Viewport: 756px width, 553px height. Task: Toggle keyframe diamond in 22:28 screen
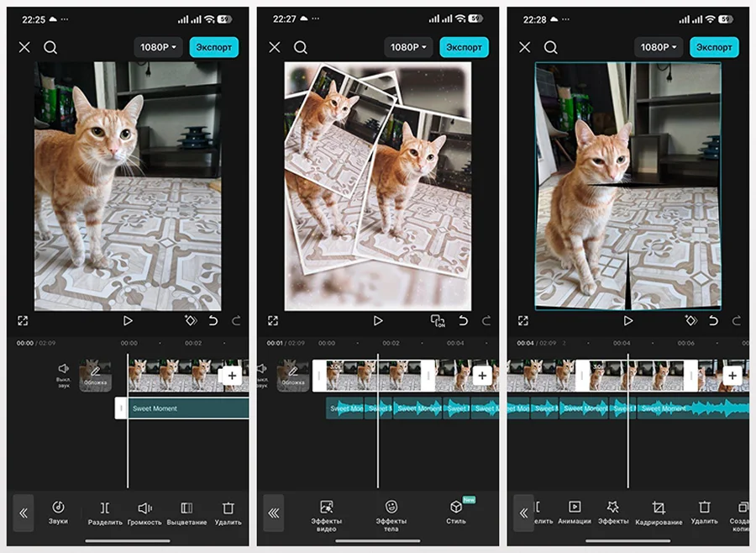690,321
